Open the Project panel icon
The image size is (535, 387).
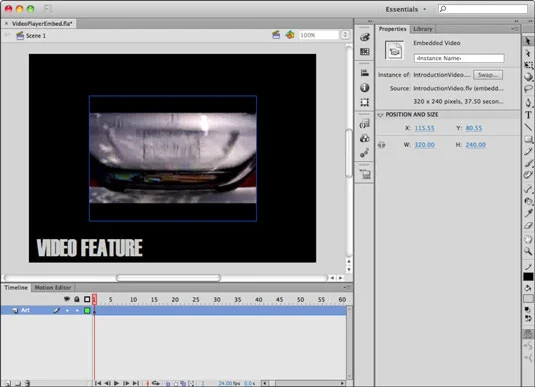point(365,174)
